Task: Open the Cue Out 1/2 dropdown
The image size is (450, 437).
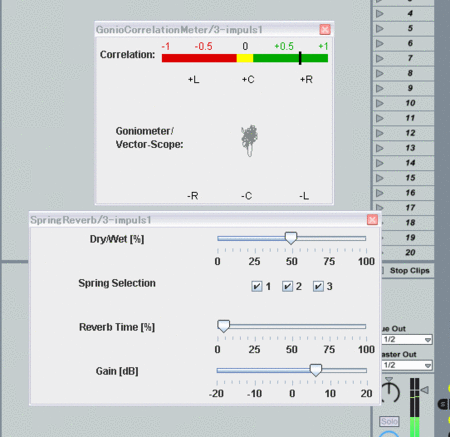Action: tap(407, 340)
